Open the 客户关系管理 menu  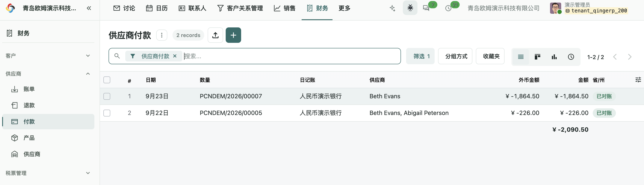(x=240, y=8)
